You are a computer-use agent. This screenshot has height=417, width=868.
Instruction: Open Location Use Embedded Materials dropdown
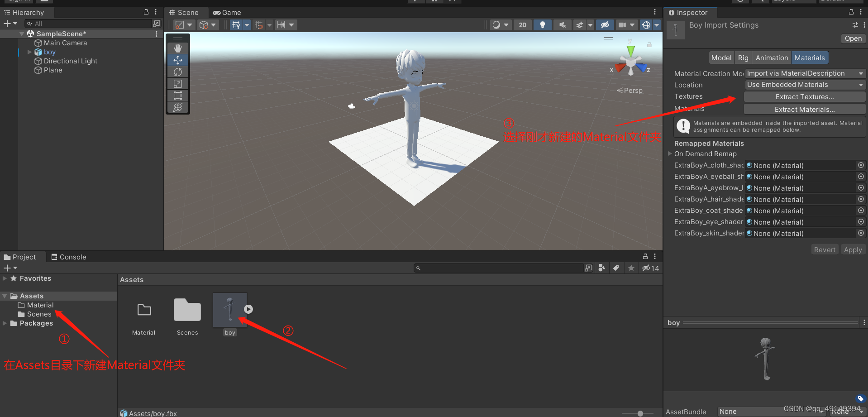click(805, 85)
